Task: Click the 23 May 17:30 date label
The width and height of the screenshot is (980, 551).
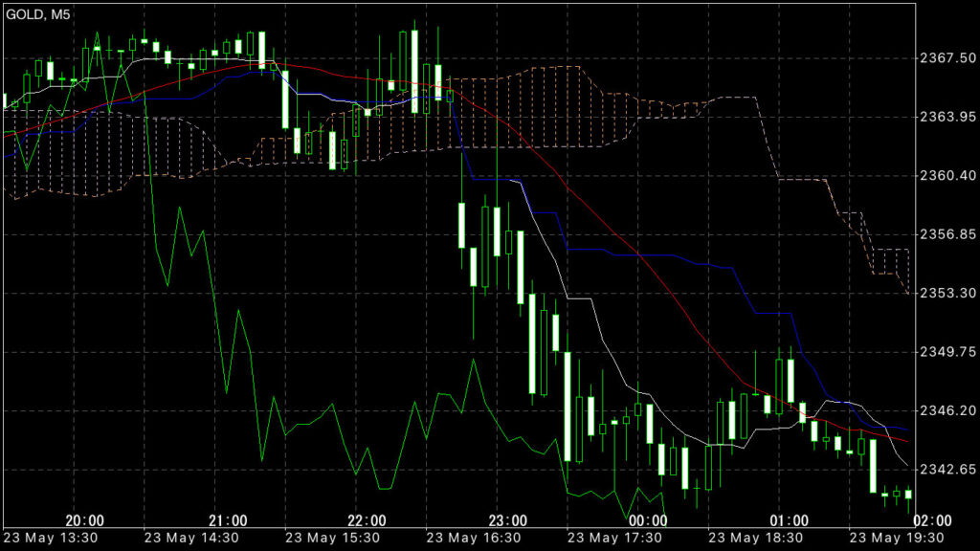Action: coord(614,538)
